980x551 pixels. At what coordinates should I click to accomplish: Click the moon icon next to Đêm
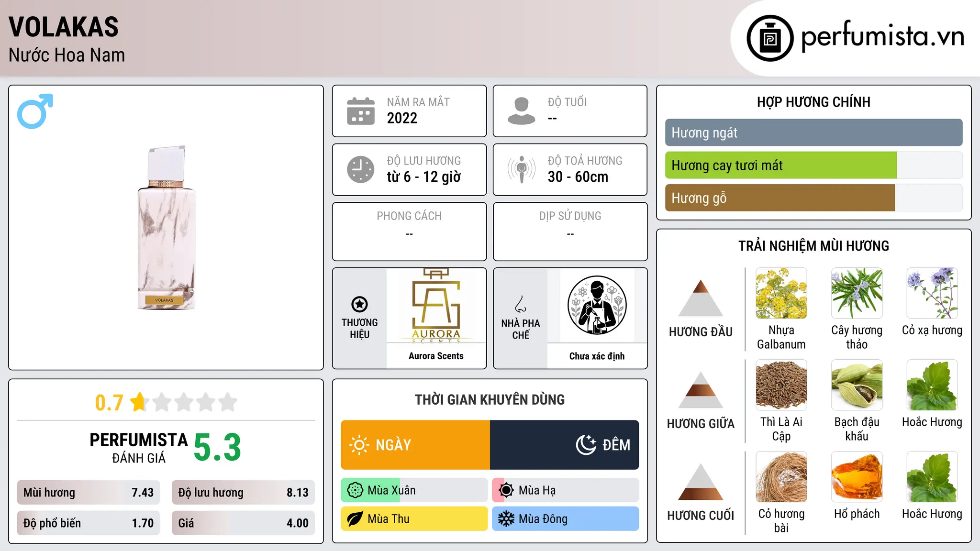point(586,445)
